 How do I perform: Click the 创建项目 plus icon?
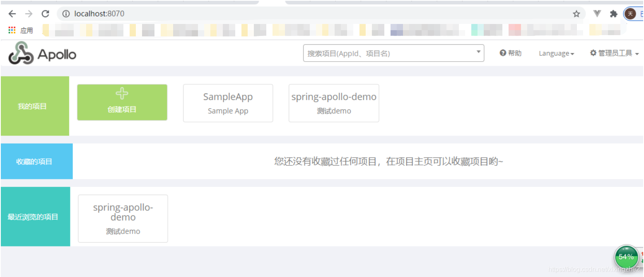(122, 93)
